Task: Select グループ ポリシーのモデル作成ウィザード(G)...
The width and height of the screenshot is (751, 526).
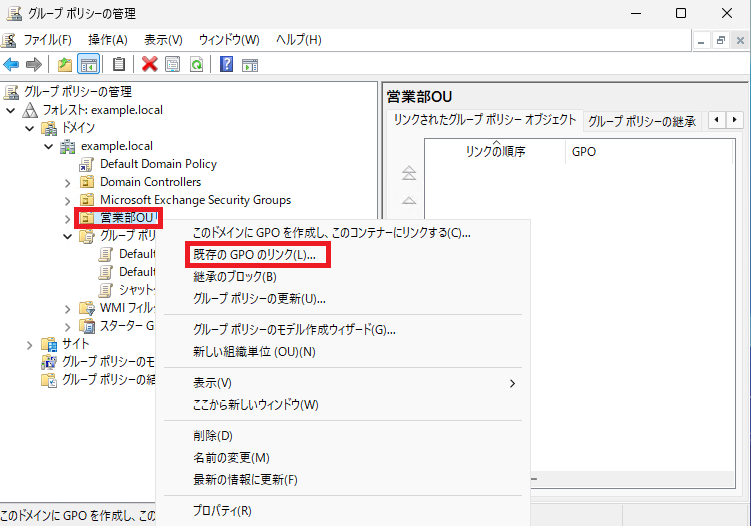Action: point(343,330)
